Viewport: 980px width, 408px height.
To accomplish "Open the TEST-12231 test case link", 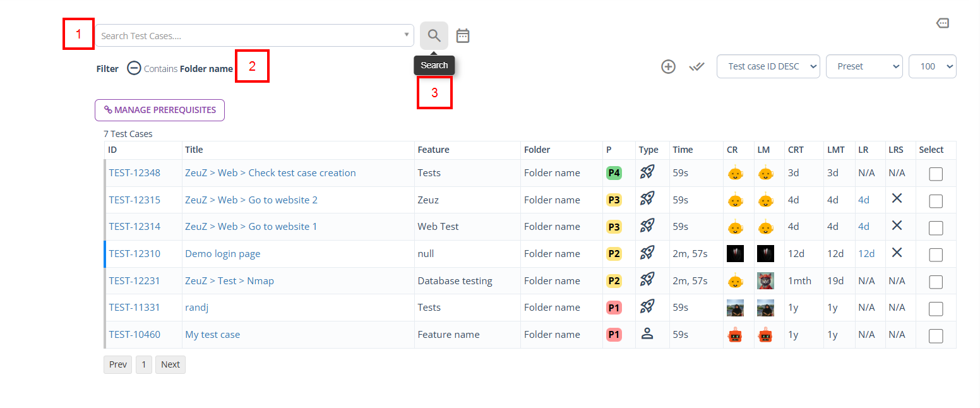I will [x=134, y=280].
